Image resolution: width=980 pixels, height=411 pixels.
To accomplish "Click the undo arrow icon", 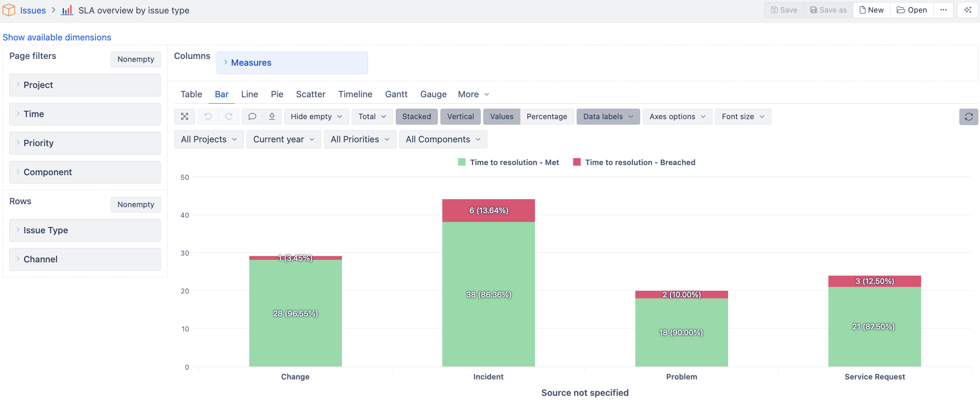I will point(208,117).
